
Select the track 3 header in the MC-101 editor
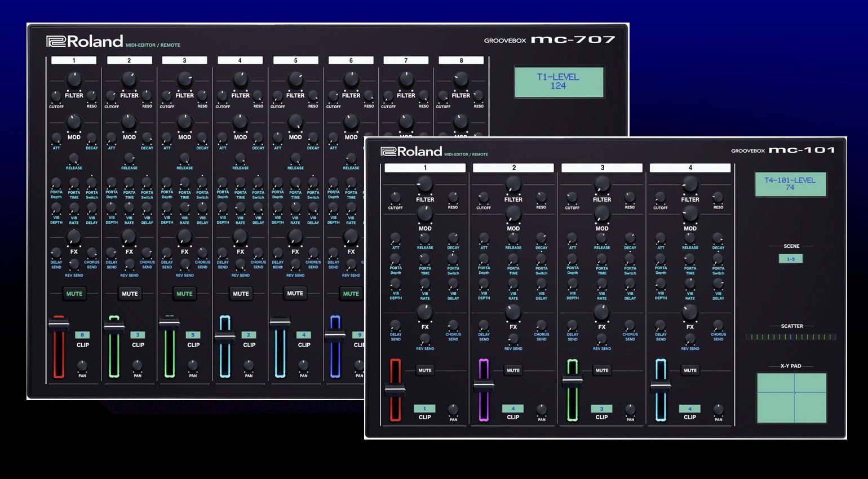(602, 168)
